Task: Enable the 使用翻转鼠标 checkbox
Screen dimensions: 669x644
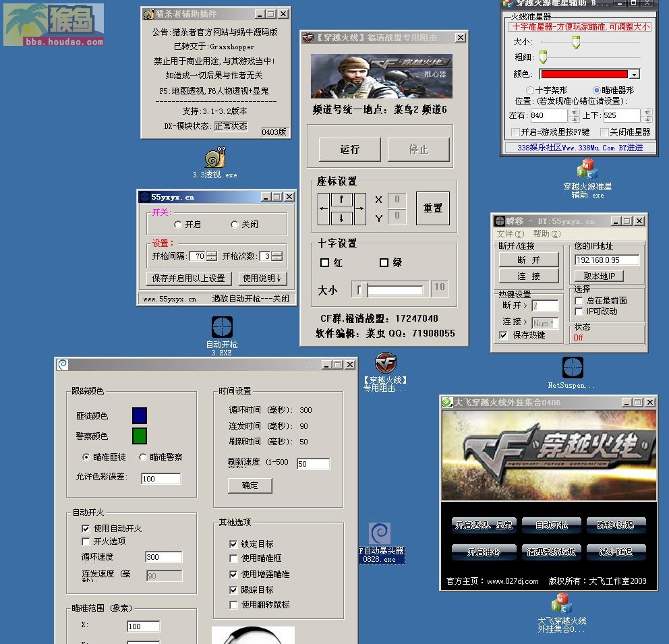Action: pos(233,605)
